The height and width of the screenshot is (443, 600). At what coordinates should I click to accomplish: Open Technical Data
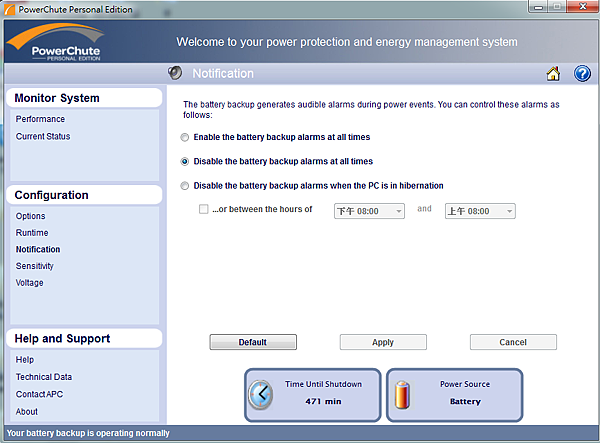click(x=44, y=377)
